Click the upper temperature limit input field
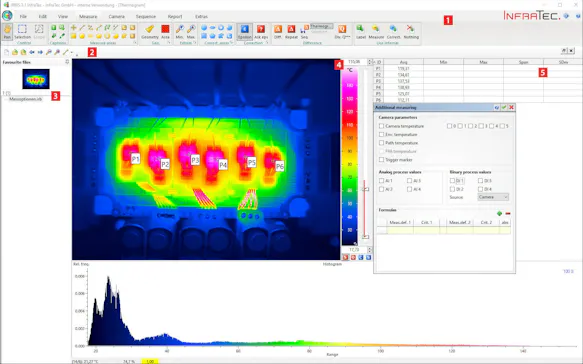 (354, 62)
